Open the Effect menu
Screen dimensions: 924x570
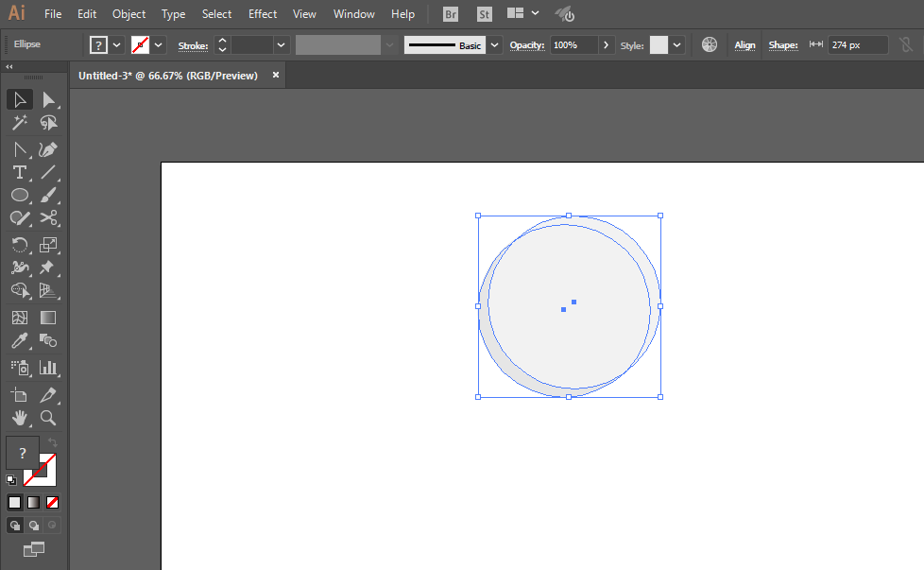(263, 13)
